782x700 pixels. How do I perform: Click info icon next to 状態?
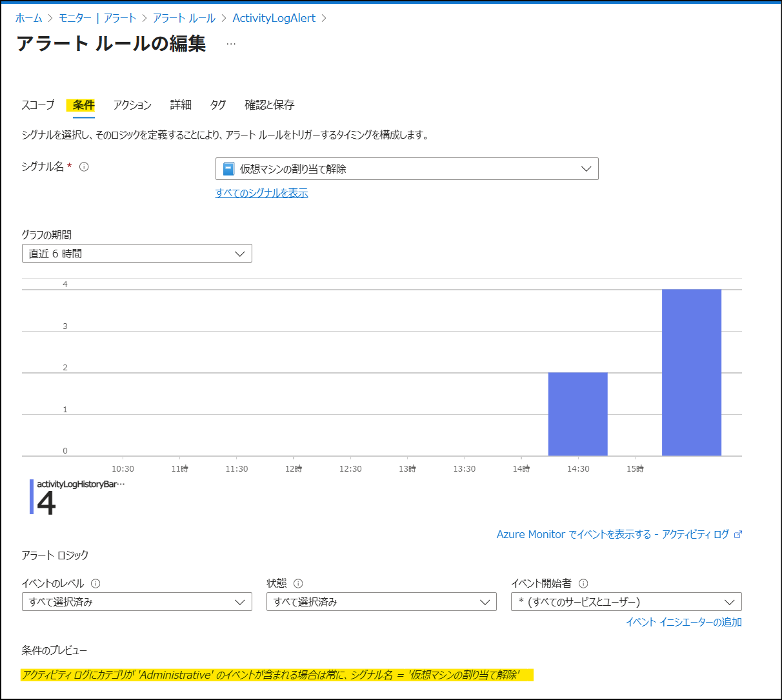point(298,583)
